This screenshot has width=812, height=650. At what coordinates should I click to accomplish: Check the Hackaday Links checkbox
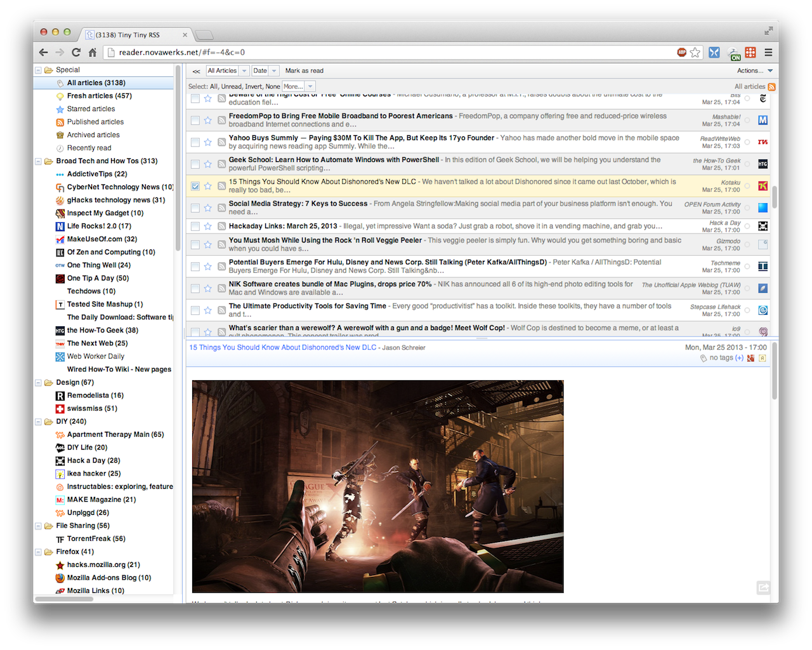coord(195,226)
